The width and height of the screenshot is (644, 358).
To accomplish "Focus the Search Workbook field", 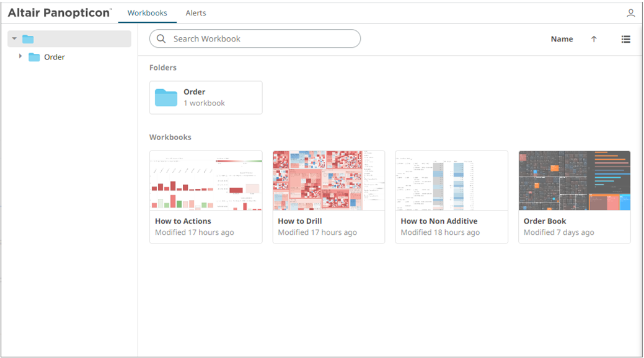I will pos(260,39).
